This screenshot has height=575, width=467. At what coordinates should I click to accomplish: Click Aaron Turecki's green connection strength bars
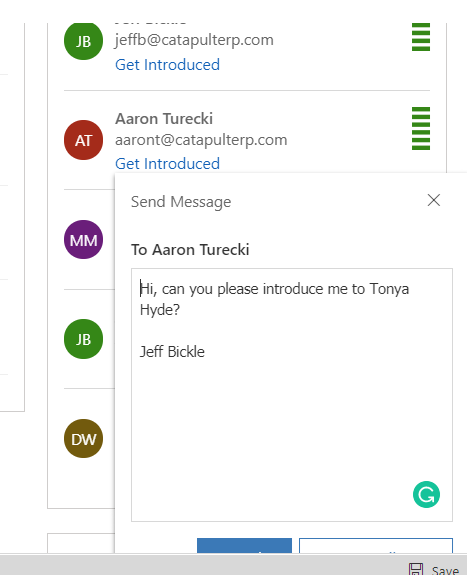click(x=421, y=128)
